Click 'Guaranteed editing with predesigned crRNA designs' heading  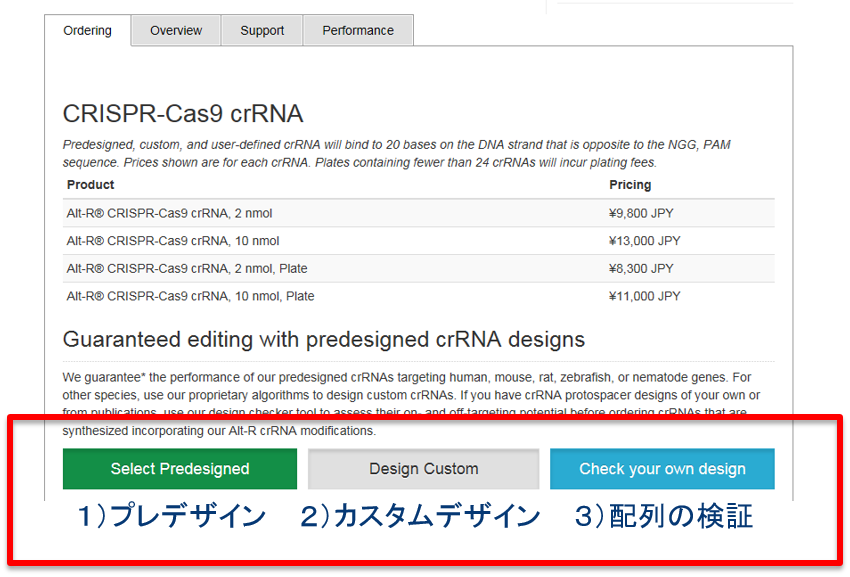pyautogui.click(x=324, y=339)
